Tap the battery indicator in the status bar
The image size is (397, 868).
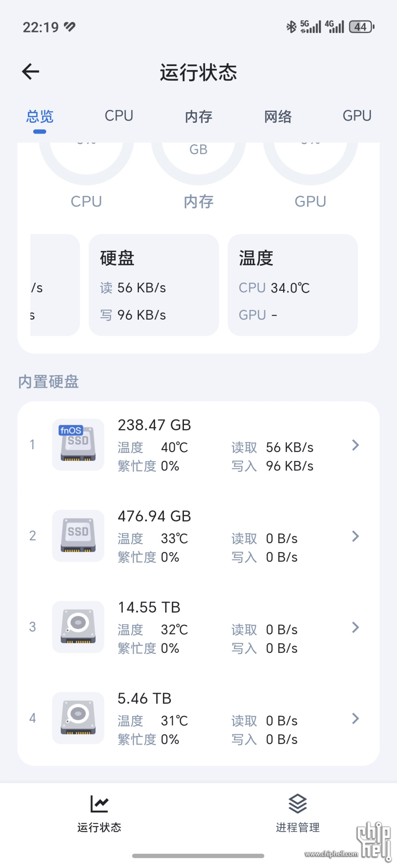click(362, 27)
